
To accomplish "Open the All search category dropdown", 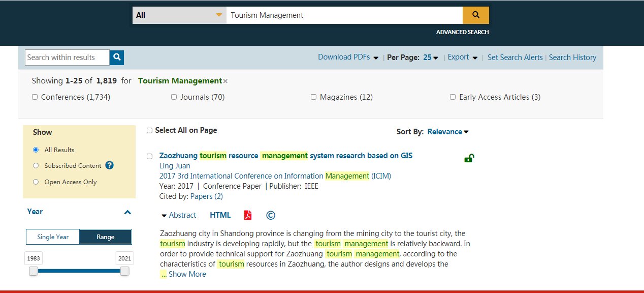I will click(179, 15).
